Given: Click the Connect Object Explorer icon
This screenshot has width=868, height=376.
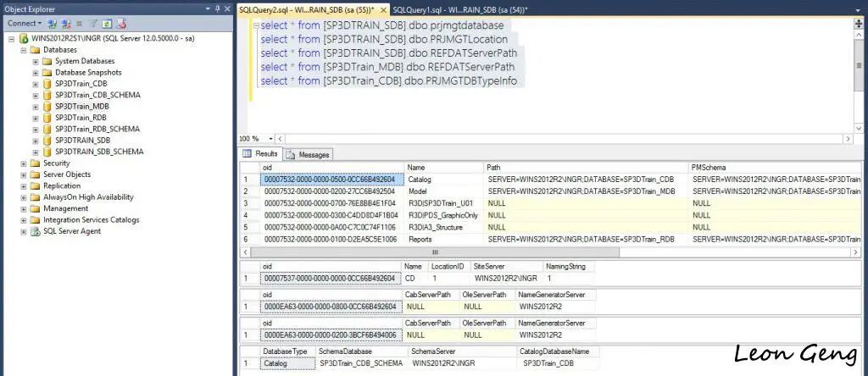Looking at the screenshot, I should 52,23.
